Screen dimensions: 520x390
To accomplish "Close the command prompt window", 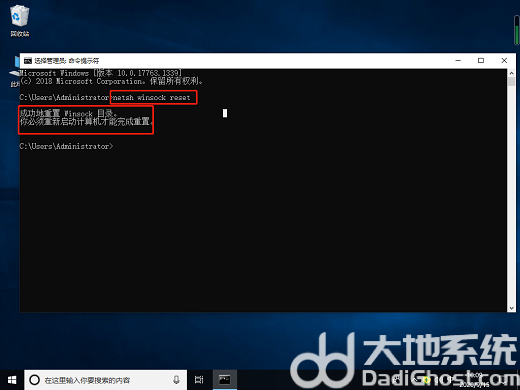I will (x=504, y=61).
